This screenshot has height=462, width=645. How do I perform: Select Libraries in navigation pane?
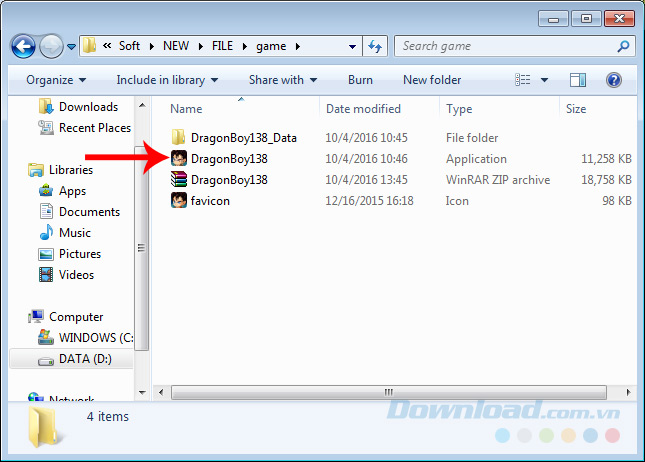pos(71,170)
